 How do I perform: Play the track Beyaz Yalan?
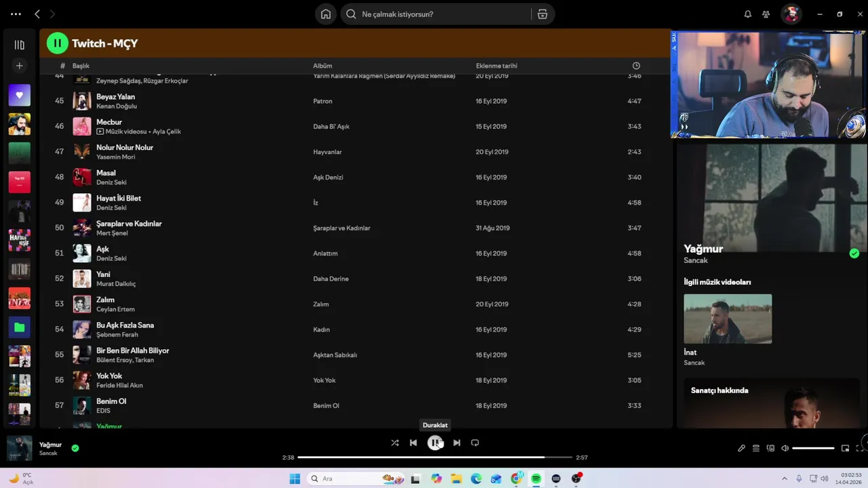click(x=115, y=97)
